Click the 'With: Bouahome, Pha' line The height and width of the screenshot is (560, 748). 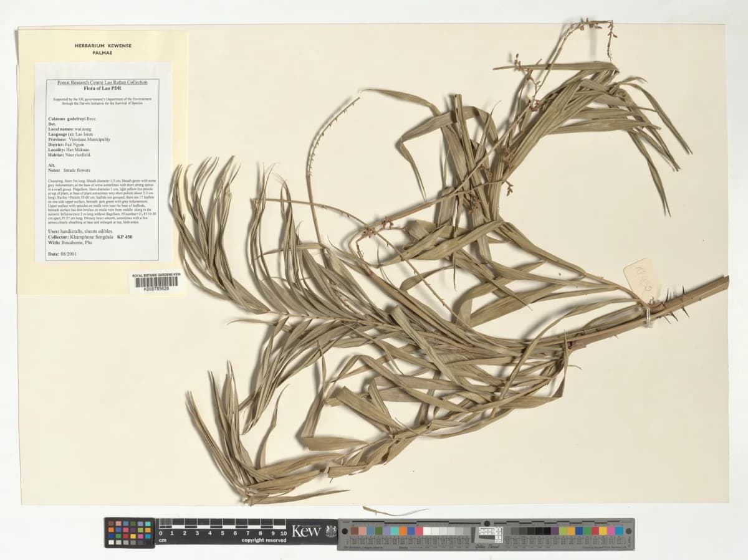tap(70, 243)
